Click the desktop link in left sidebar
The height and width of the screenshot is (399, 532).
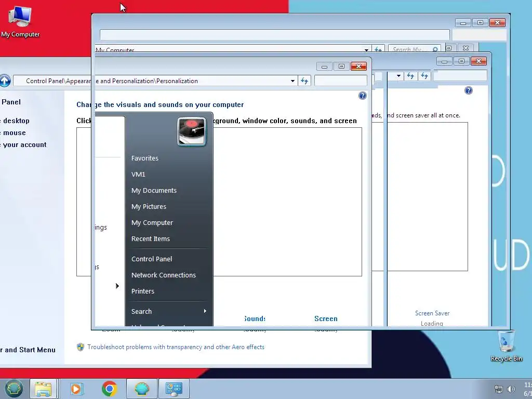click(x=15, y=121)
